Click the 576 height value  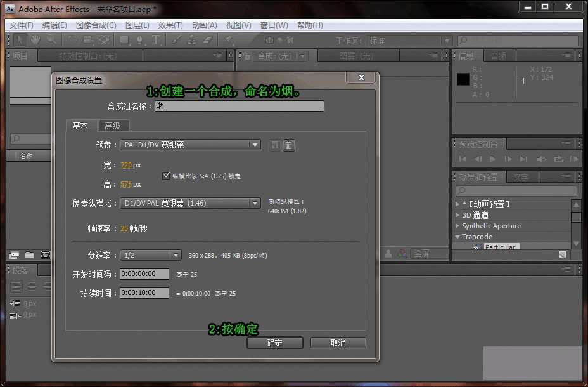point(126,185)
